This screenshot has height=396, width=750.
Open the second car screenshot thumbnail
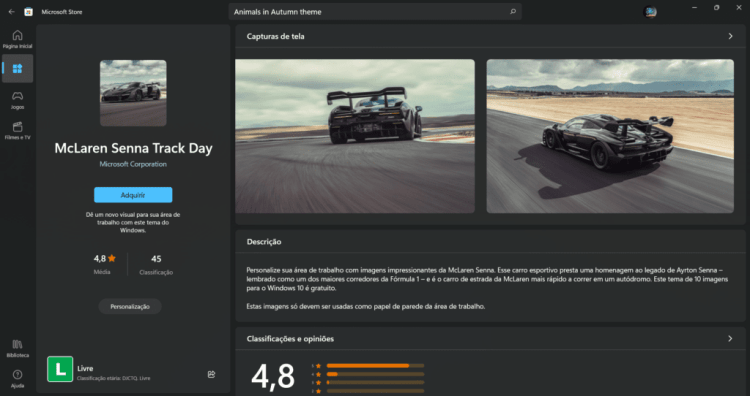click(610, 136)
